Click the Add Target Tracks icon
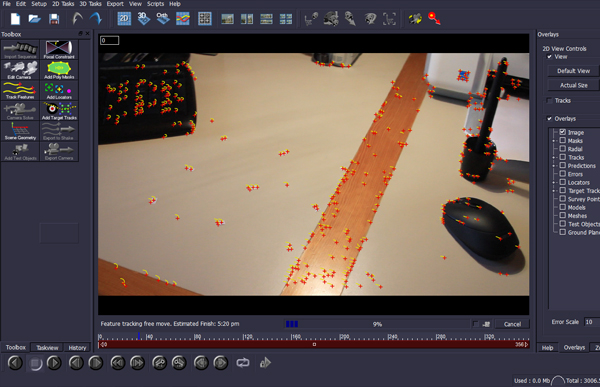The width and height of the screenshot is (600, 387). (x=59, y=111)
